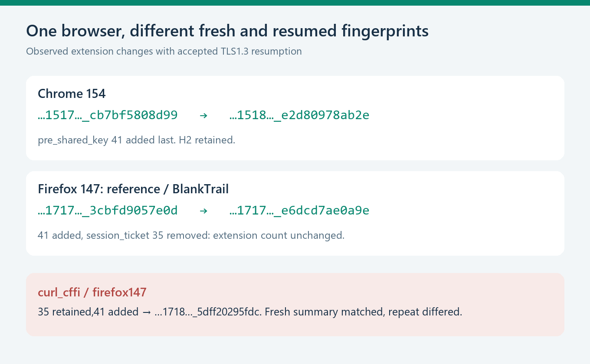Click fingerprint '…1517…_cb7bf5808d99'
Viewport: 590px width, 364px height.
point(108,115)
